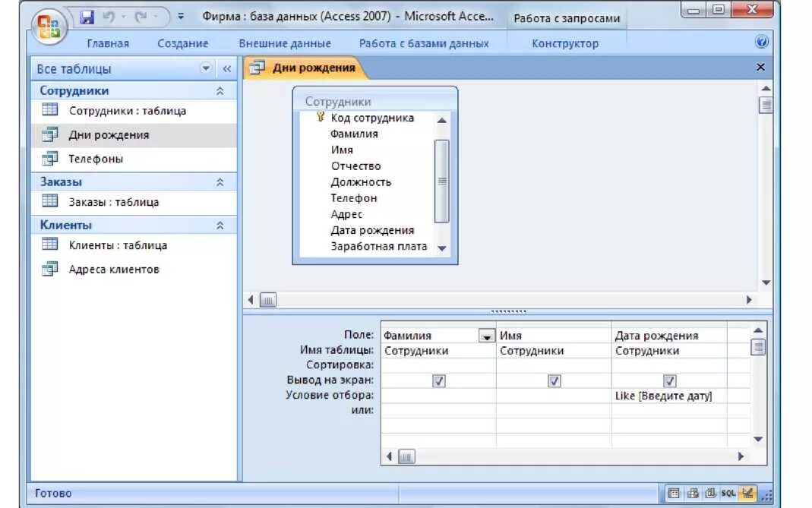This screenshot has width=812, height=508.
Task: Select Имя in the field list
Action: tap(342, 150)
